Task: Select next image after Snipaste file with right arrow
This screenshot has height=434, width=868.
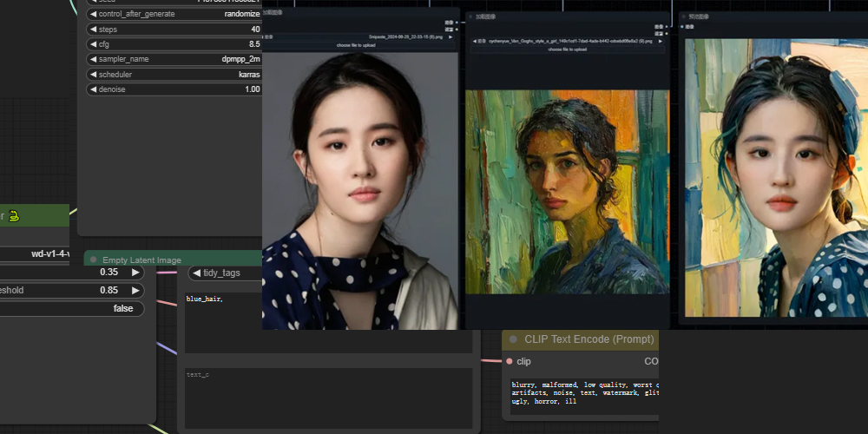Action: click(450, 37)
